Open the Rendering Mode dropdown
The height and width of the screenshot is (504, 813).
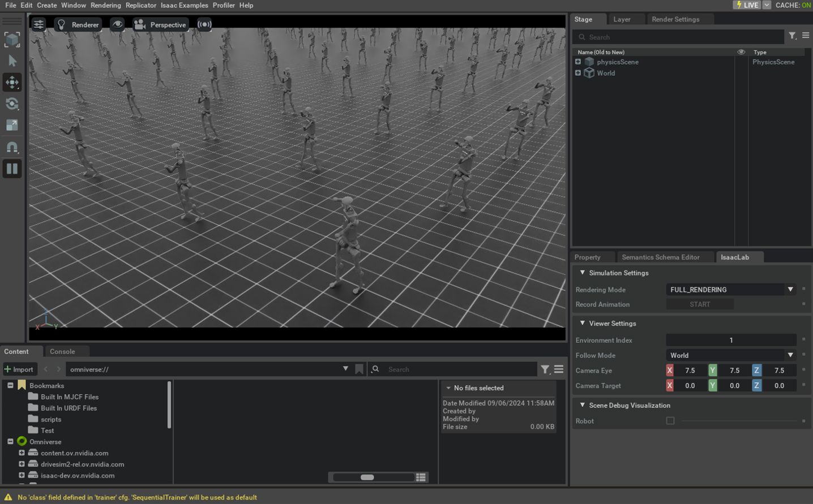click(730, 289)
